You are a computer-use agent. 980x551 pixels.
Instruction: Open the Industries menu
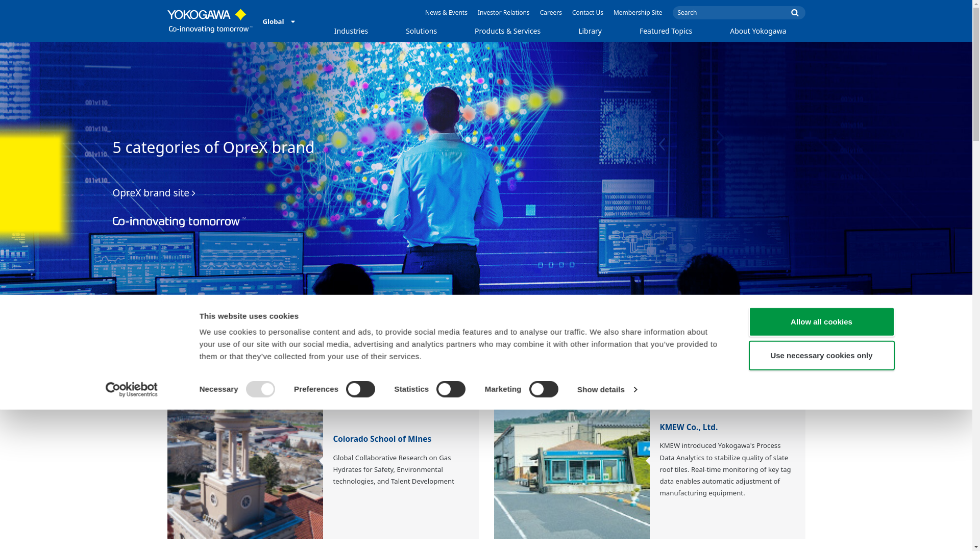coord(351,31)
